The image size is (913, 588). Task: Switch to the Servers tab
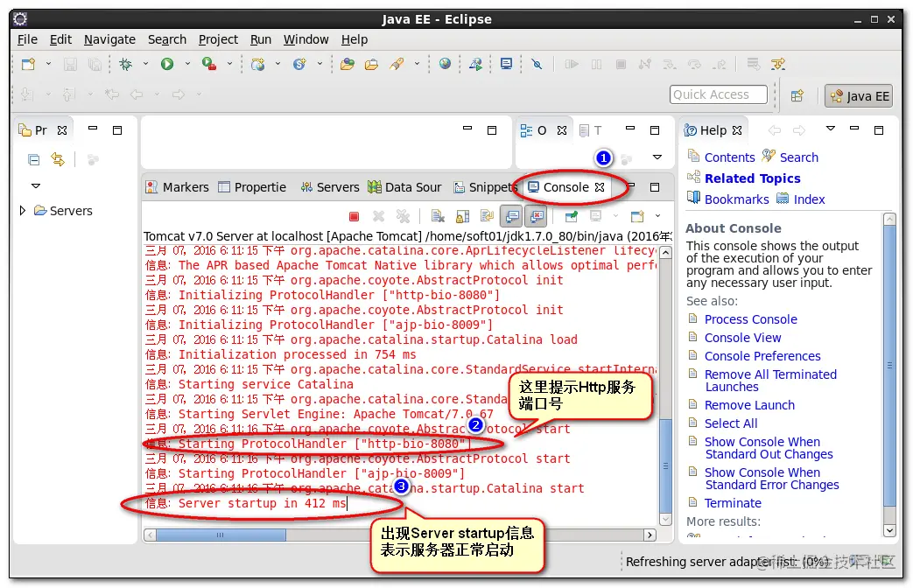(x=330, y=187)
